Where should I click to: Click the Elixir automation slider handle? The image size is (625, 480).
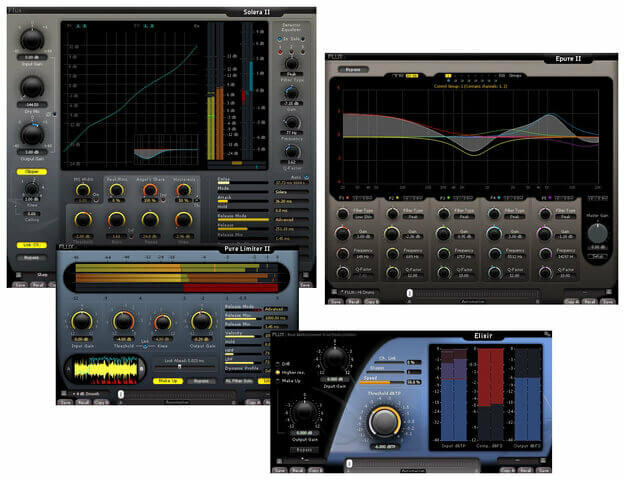point(349,463)
